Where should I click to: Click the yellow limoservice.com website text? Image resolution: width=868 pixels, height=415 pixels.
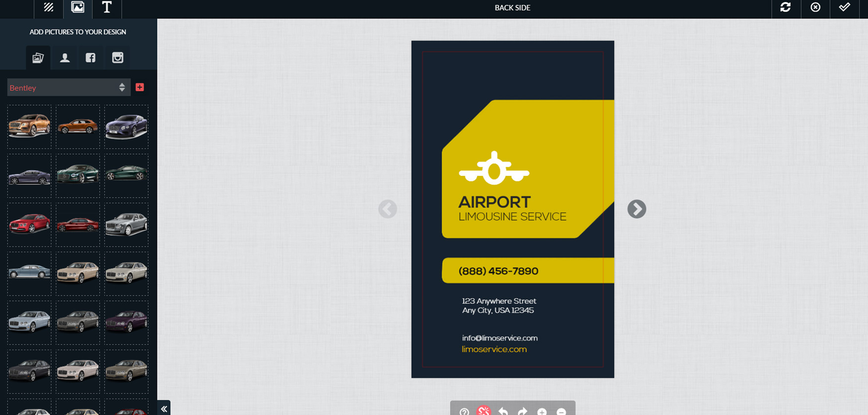point(494,349)
